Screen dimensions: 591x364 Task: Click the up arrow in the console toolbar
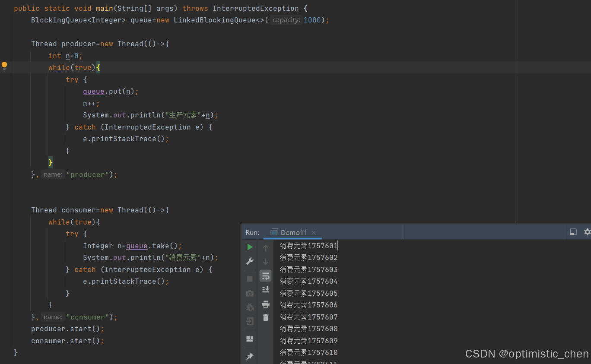click(266, 247)
